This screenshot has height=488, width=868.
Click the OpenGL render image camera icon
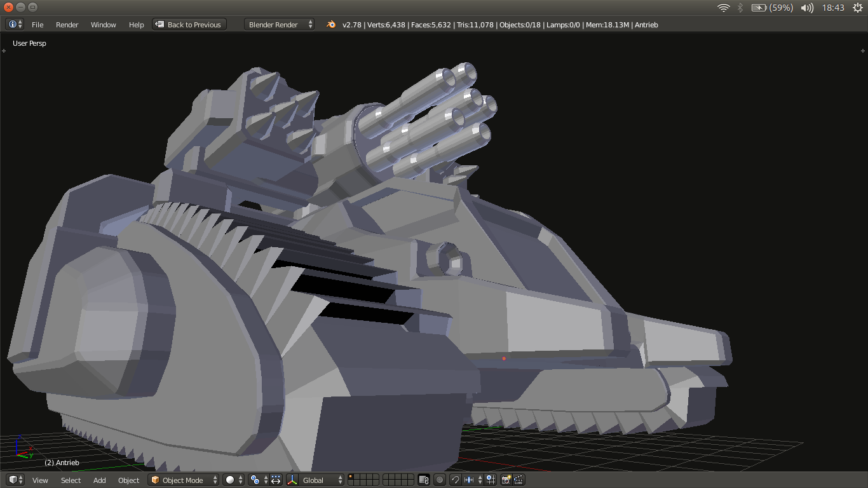coord(506,480)
